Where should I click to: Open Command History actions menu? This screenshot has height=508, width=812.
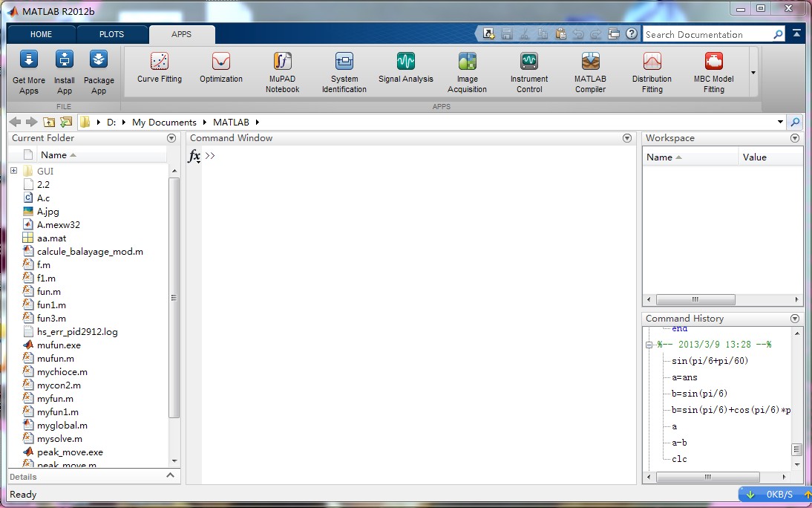click(x=795, y=319)
